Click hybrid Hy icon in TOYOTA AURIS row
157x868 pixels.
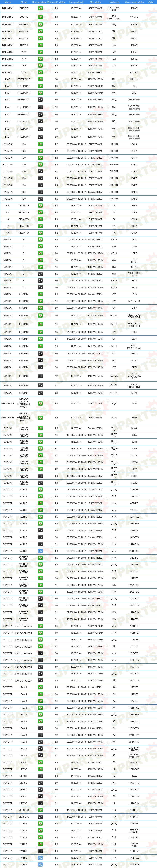40,551
